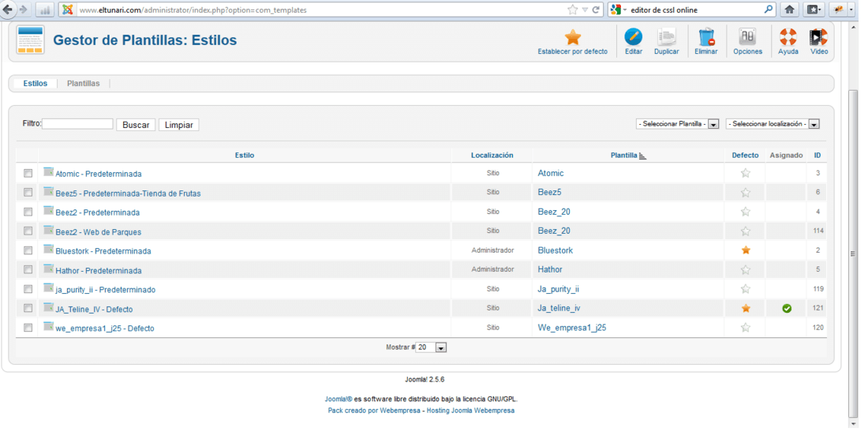Set Beez5 style as default star

[x=746, y=192]
